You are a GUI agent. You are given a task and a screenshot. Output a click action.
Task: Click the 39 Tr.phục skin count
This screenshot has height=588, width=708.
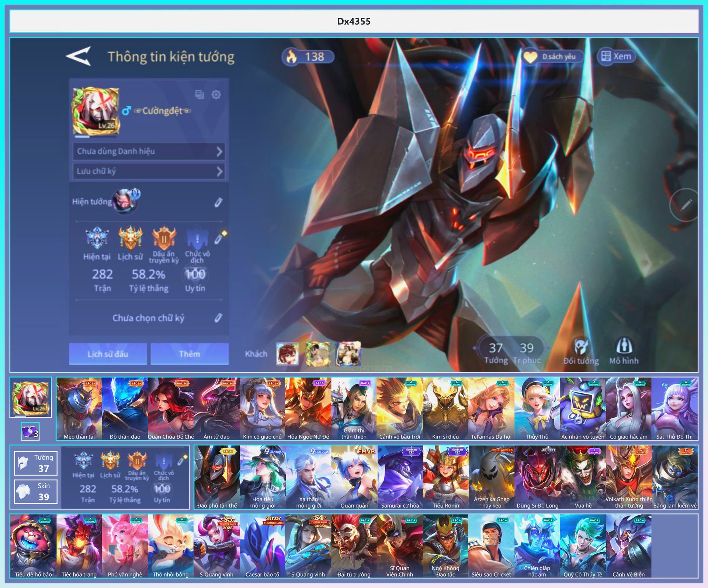click(x=527, y=353)
